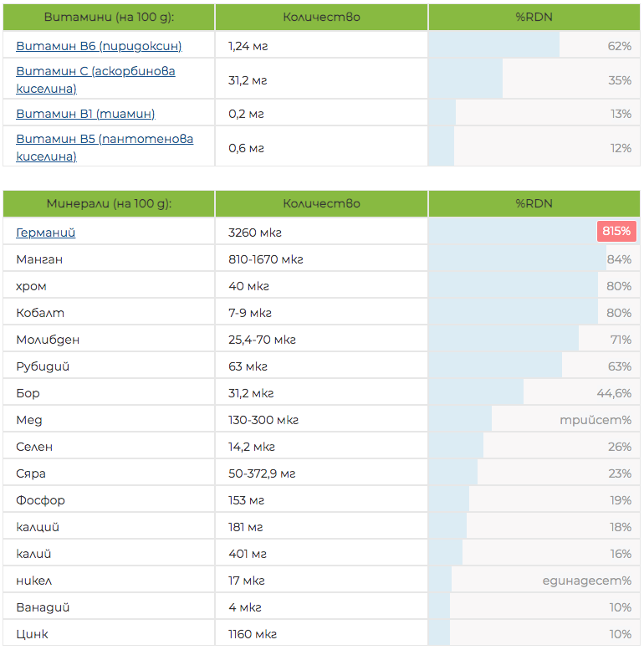Click the Молибден 71% bar
Viewport: 644px width, 650px height.
pos(503,340)
